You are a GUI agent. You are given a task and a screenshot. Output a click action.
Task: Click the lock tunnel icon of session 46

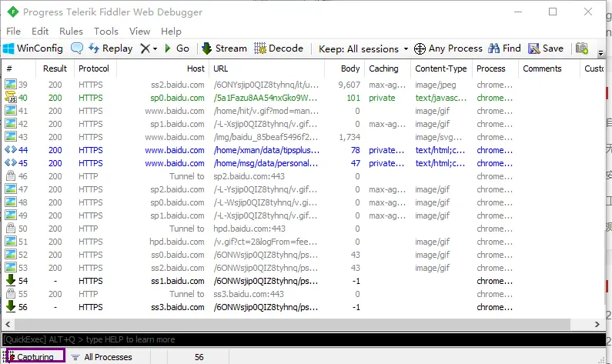point(11,175)
